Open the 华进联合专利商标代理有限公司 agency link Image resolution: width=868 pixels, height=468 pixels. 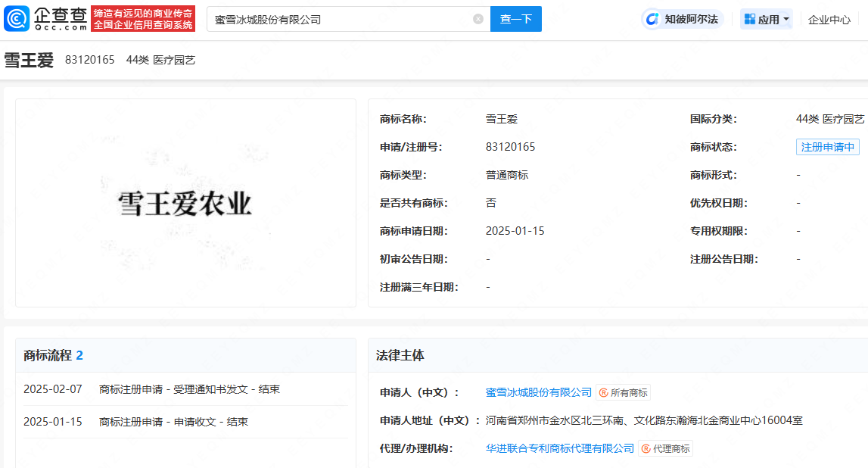pyautogui.click(x=560, y=448)
